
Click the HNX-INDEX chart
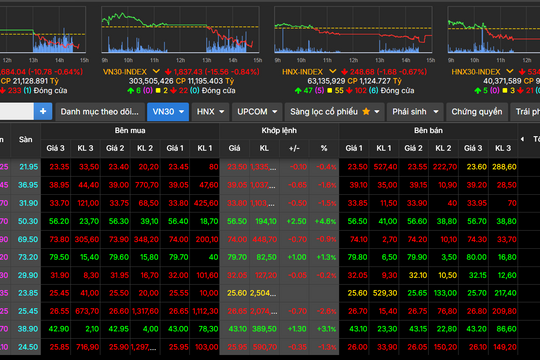(353, 30)
